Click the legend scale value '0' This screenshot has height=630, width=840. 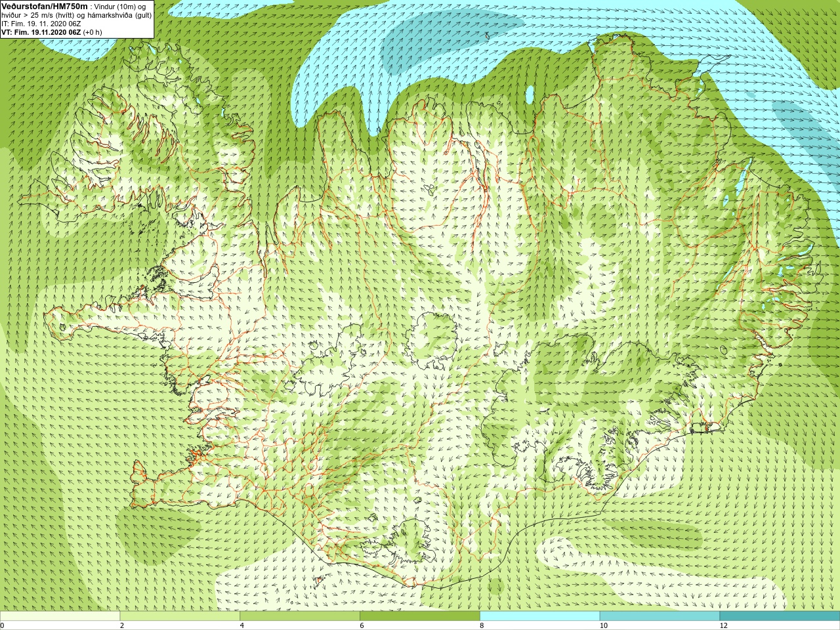click(3, 625)
